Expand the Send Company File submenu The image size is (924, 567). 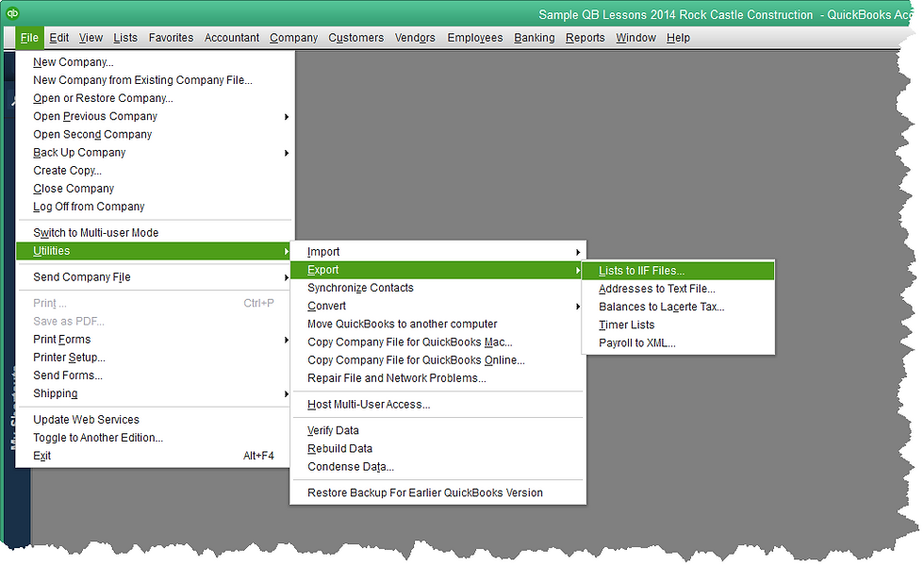pyautogui.click(x=155, y=277)
